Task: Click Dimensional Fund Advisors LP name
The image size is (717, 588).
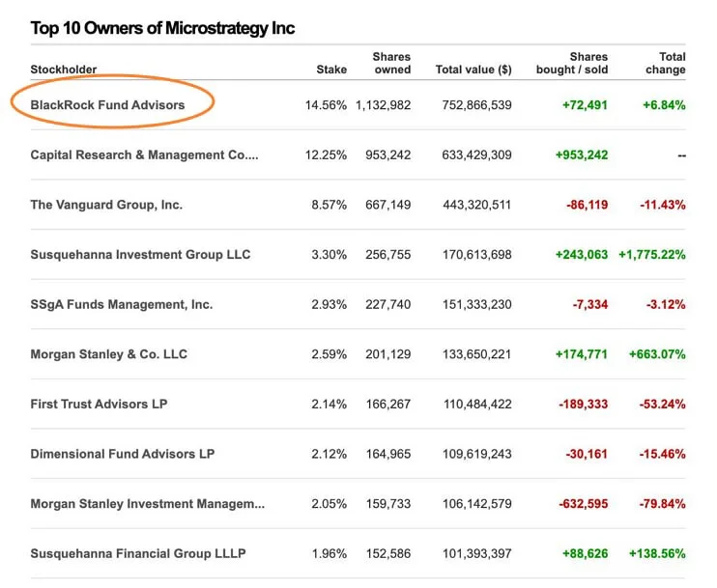Action: click(x=123, y=454)
